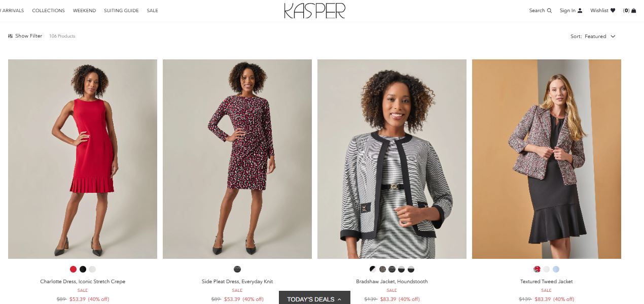Click the Side Pleat Dress product image

click(x=237, y=159)
